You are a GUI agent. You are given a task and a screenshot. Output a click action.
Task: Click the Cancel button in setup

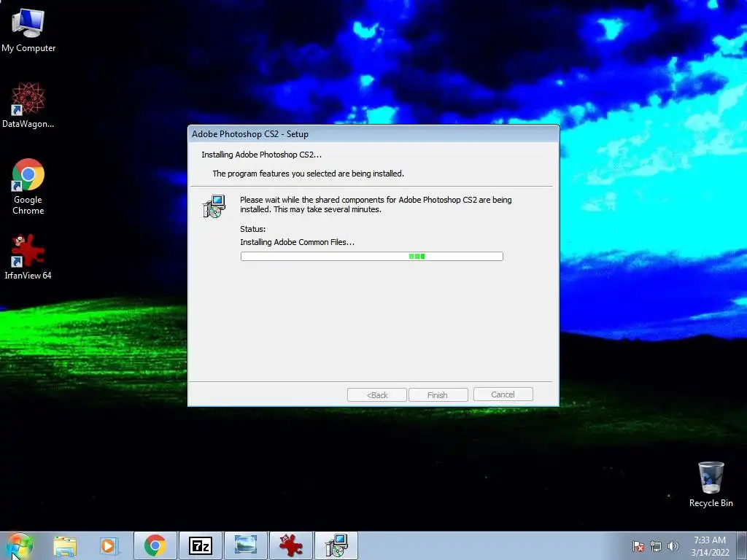[503, 394]
